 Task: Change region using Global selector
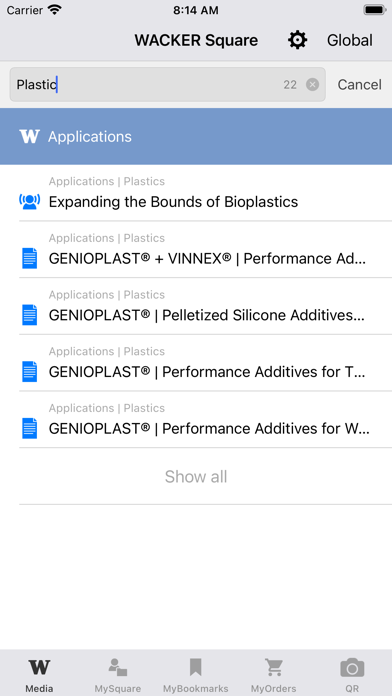pos(350,40)
